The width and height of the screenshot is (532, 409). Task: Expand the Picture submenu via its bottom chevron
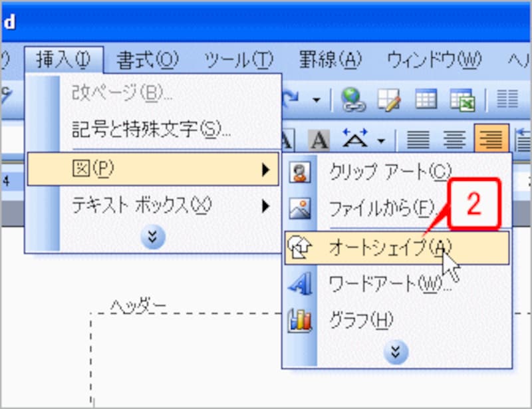[x=396, y=351]
